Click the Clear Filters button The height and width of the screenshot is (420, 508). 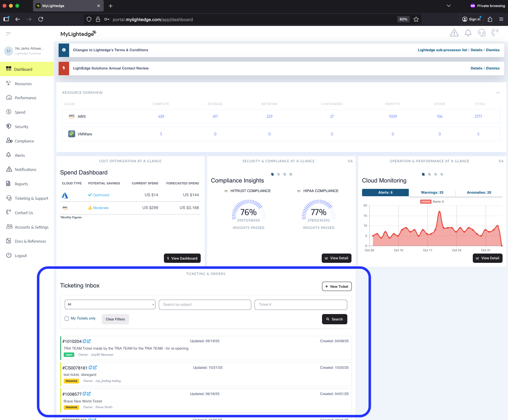coord(115,319)
